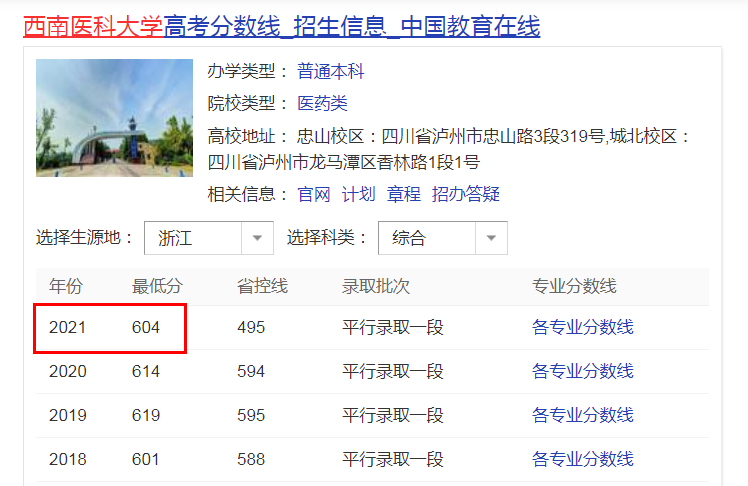Open the 计划 link

pos(358,194)
